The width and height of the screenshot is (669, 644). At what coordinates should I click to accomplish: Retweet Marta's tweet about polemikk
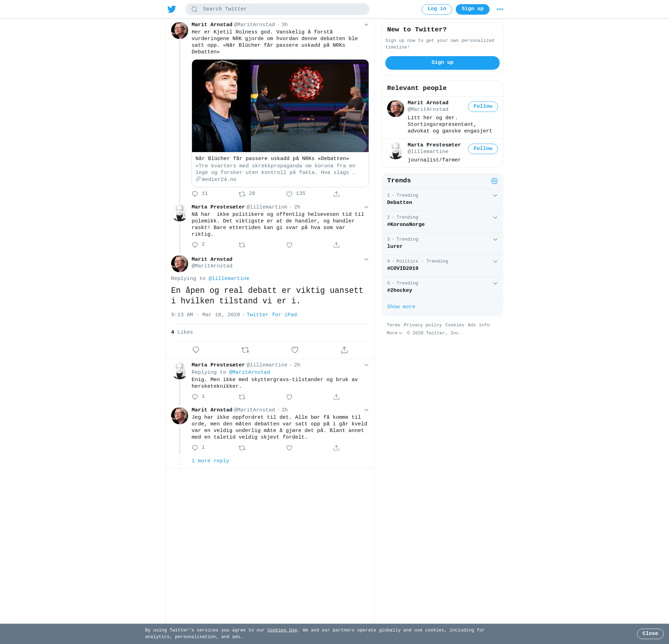coord(242,245)
